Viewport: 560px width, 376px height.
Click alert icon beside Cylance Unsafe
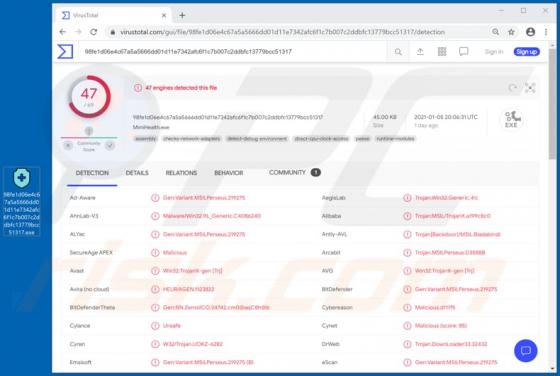tap(155, 326)
